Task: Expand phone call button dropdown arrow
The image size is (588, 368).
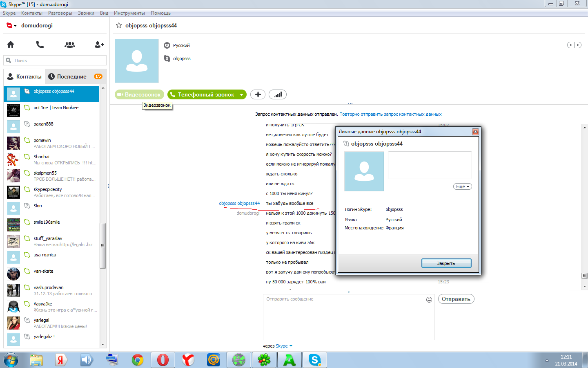Action: point(242,95)
